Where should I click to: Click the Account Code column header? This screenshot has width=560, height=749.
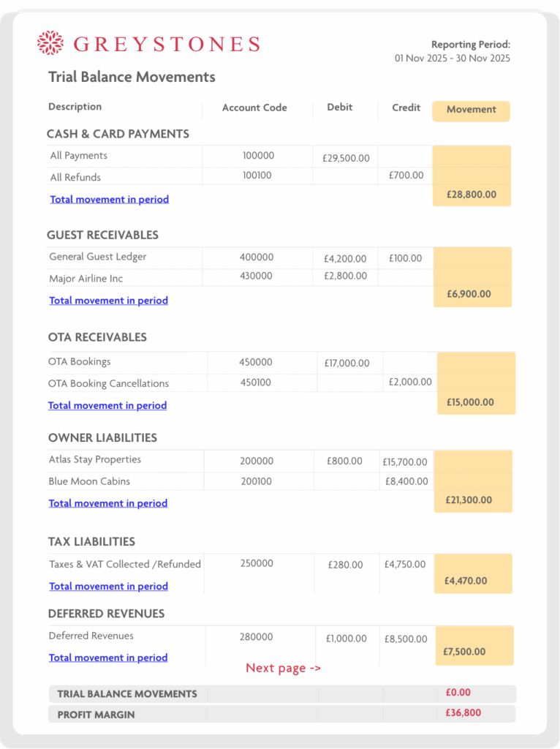(254, 108)
